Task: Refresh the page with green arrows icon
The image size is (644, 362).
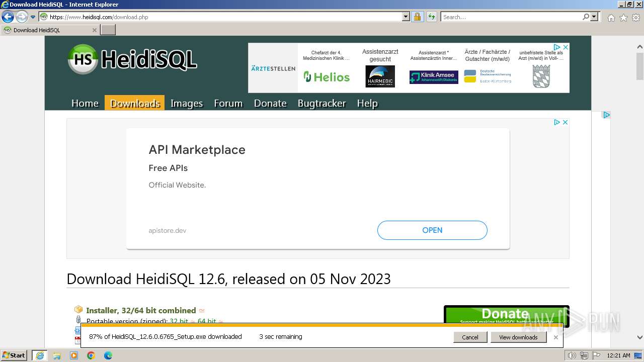Action: pos(432,17)
